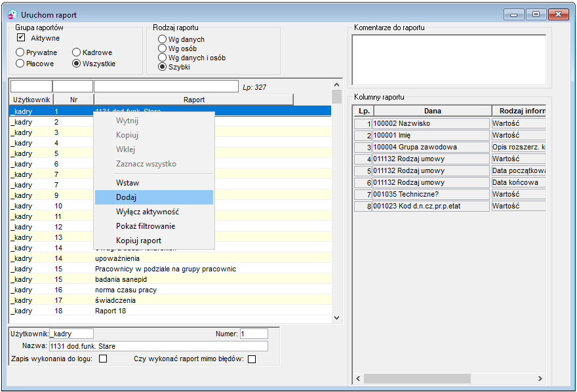Focus the Raport name filter field
Image resolution: width=577 pixels, height=392 pixels.
pyautogui.click(x=166, y=87)
